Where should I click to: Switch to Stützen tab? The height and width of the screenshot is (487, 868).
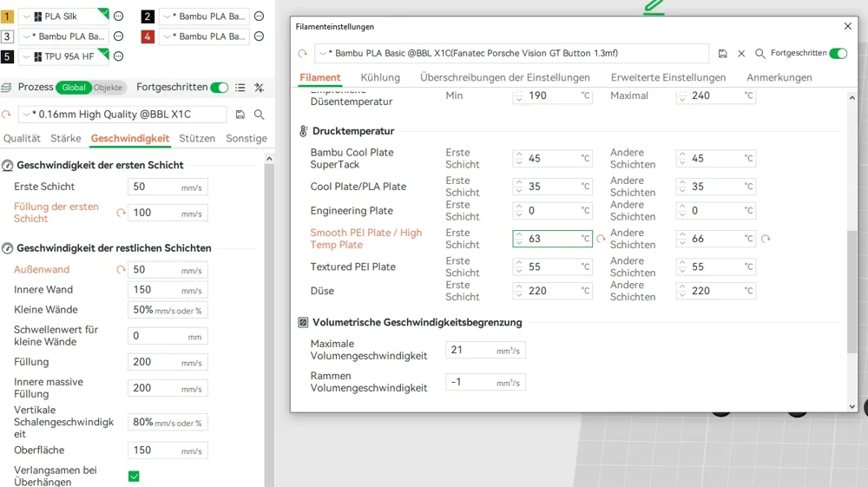197,138
